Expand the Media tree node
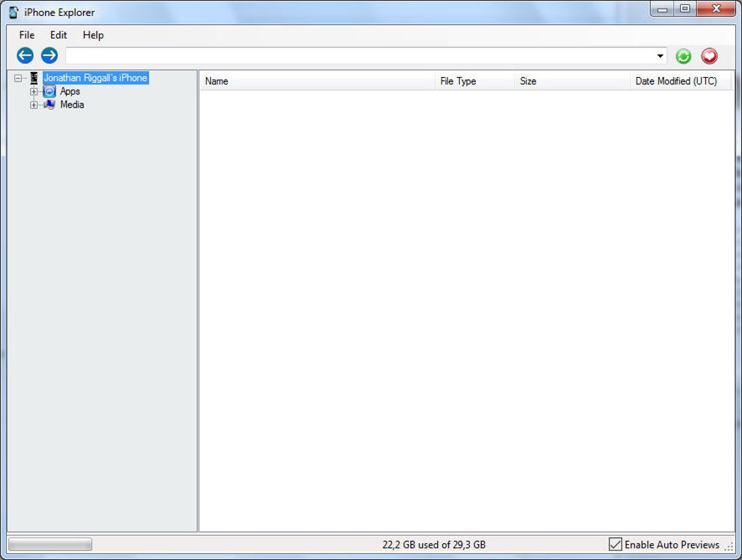This screenshot has height=560, width=742. 33,105
